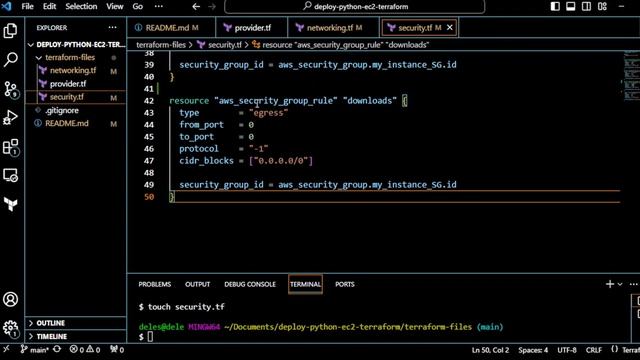
Task: Click the Ln 50, Col 2 cursor position
Action: (x=490, y=350)
